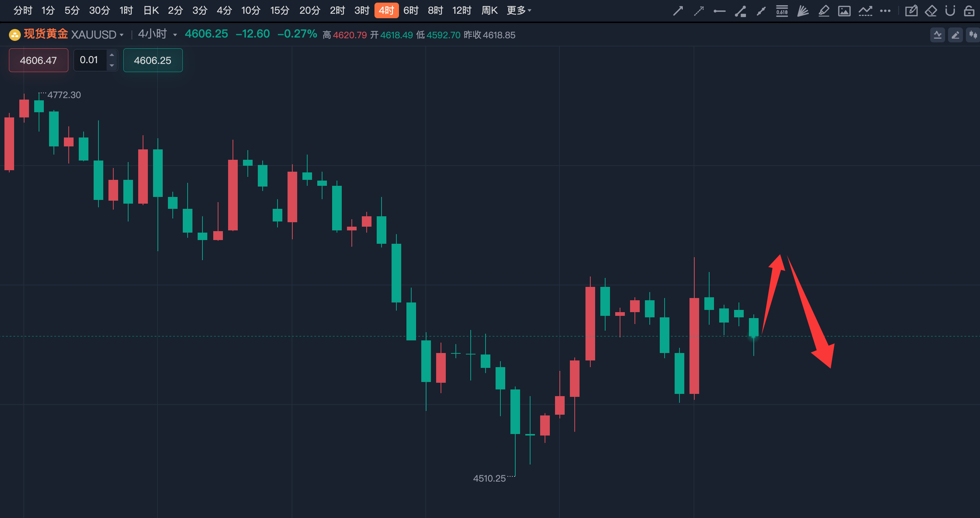Click the 4510.25 low price label
This screenshot has width=980, height=518.
pos(489,478)
